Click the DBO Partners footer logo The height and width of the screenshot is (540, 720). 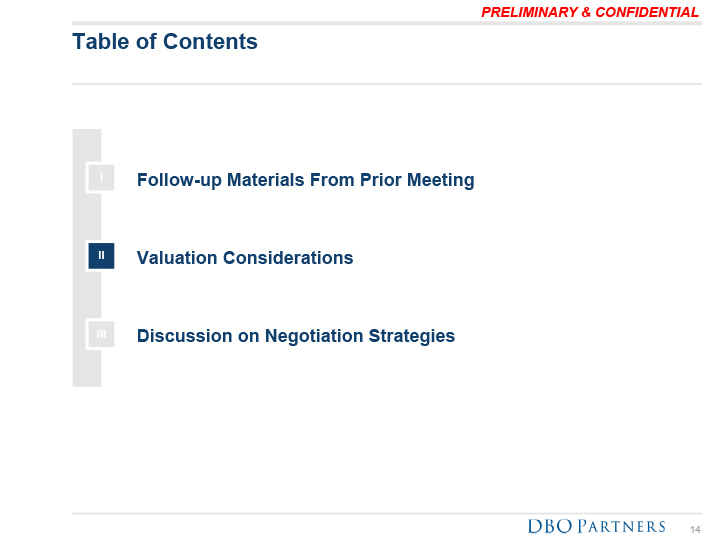point(596,526)
